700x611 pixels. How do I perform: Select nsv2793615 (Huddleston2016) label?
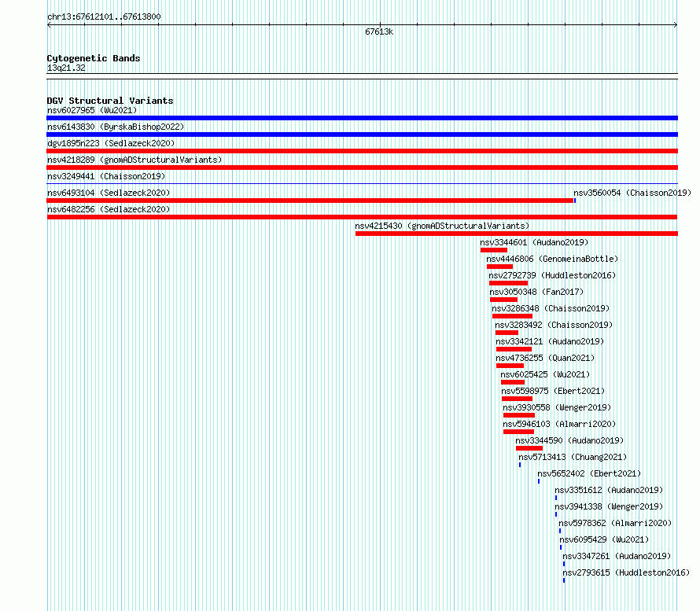(x=626, y=572)
